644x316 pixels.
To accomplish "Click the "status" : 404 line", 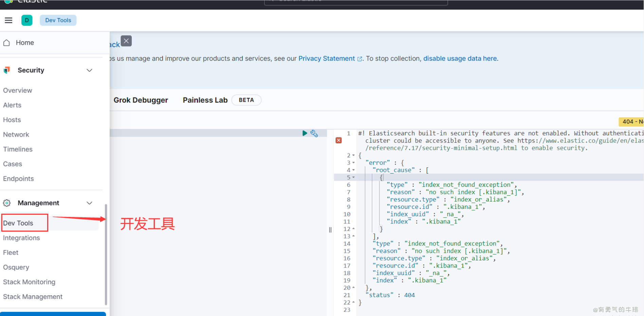I will (390, 295).
